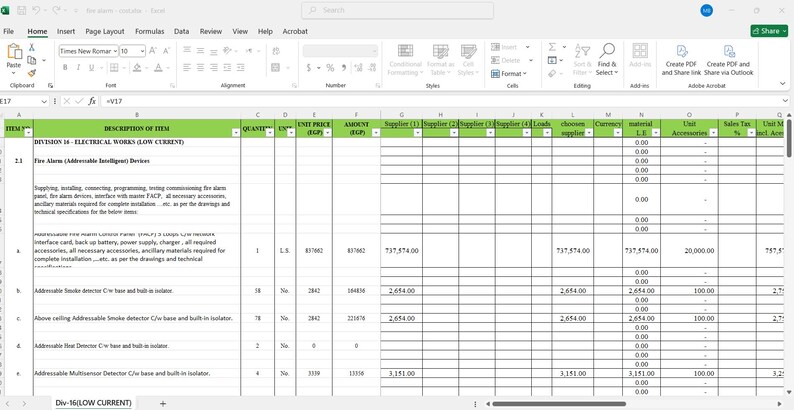Click Increase Decimal icon
The height and width of the screenshot is (410, 794).
tap(359, 67)
